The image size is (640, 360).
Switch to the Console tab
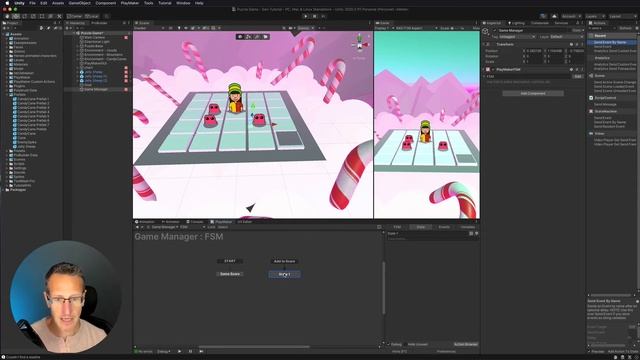pos(195,222)
